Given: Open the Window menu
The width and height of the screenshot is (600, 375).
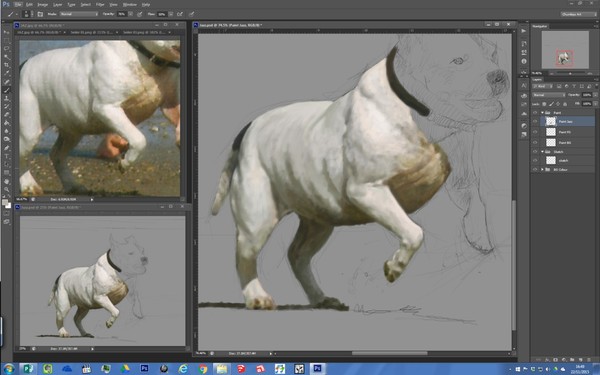Looking at the screenshot, I should [130, 5].
